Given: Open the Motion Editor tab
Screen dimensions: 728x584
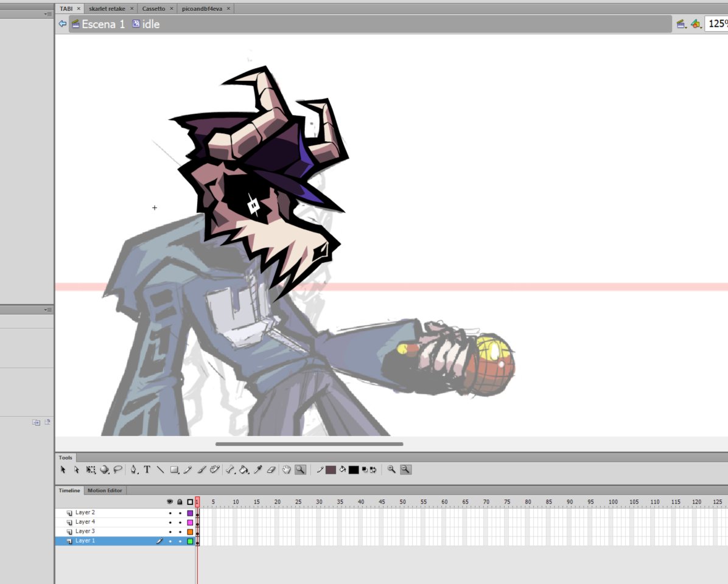Looking at the screenshot, I should (x=105, y=490).
